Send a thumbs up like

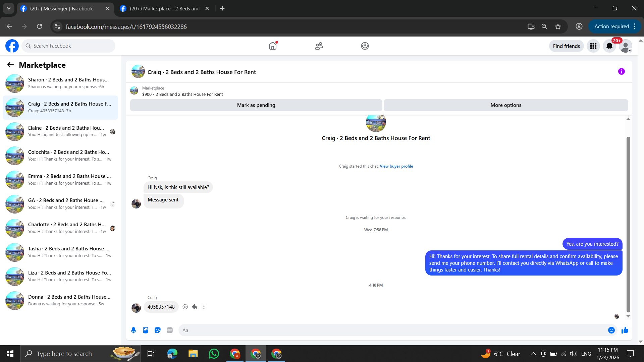point(625,330)
